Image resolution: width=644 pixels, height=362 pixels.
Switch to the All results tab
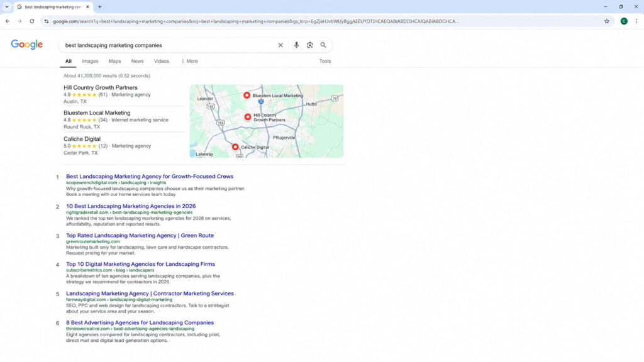click(x=68, y=61)
